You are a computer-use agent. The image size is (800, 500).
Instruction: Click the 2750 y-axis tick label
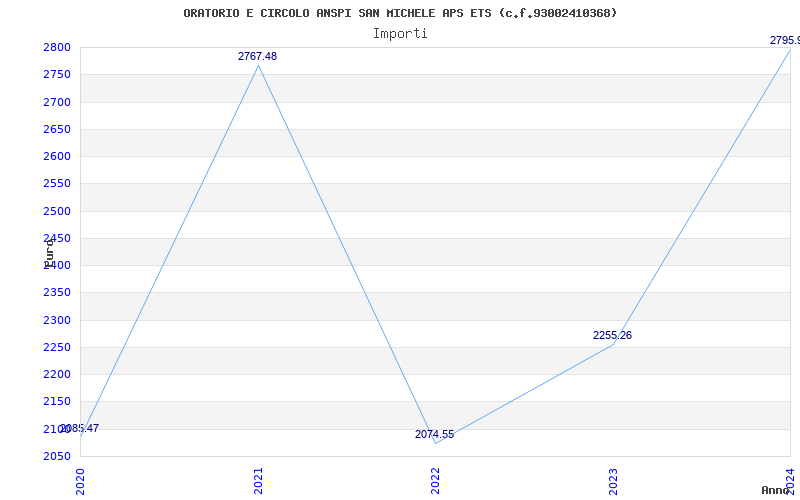click(x=57, y=75)
